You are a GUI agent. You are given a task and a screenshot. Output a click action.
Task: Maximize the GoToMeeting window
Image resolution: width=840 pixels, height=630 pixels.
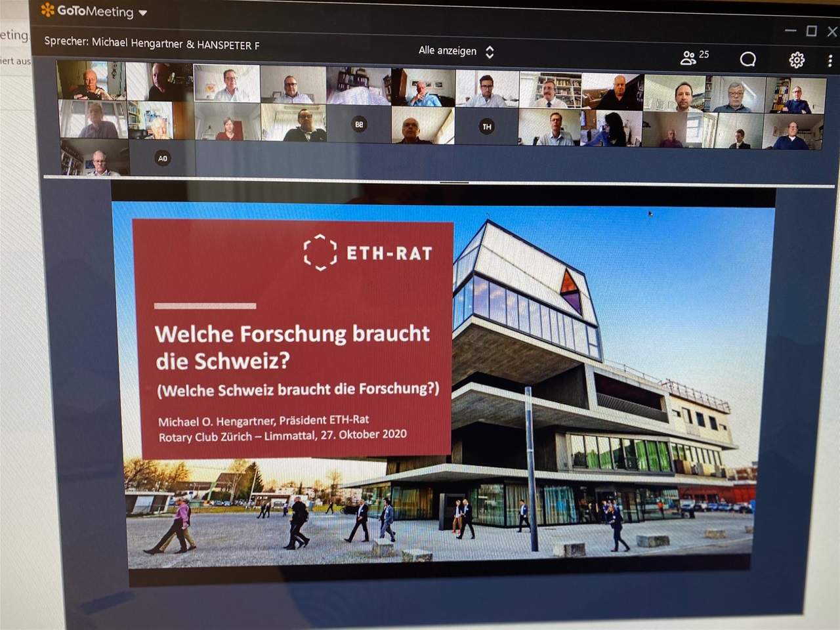click(x=811, y=31)
